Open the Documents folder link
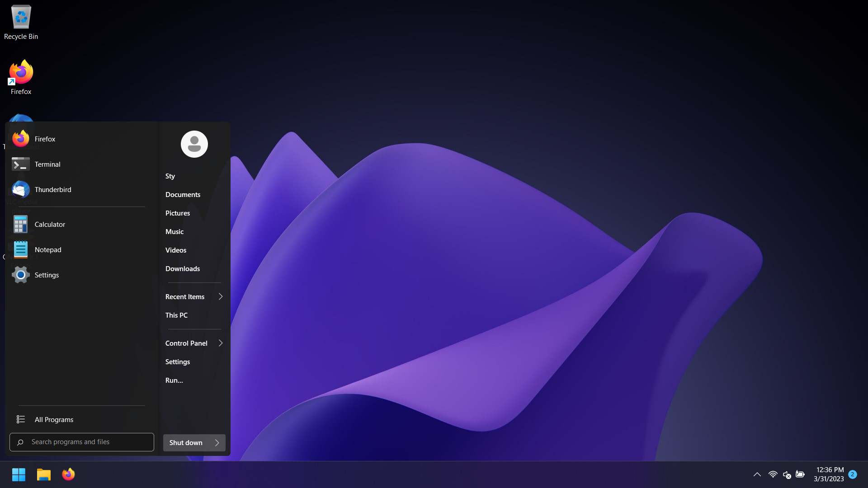 click(183, 195)
